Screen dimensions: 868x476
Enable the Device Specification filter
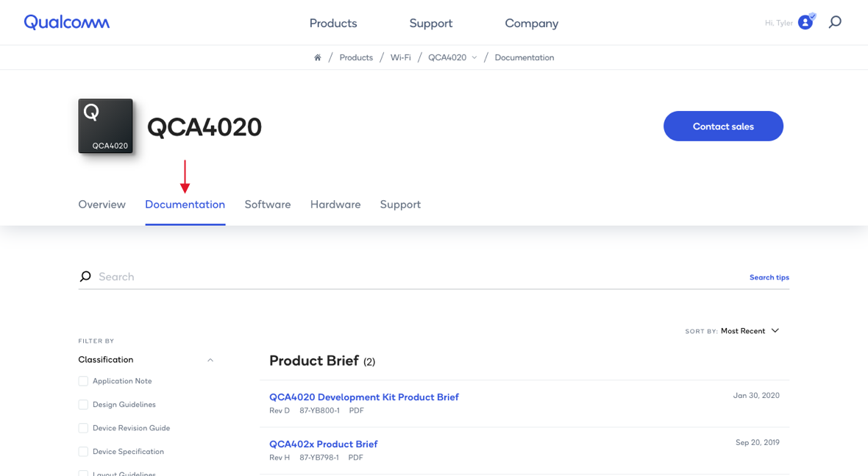coord(83,451)
